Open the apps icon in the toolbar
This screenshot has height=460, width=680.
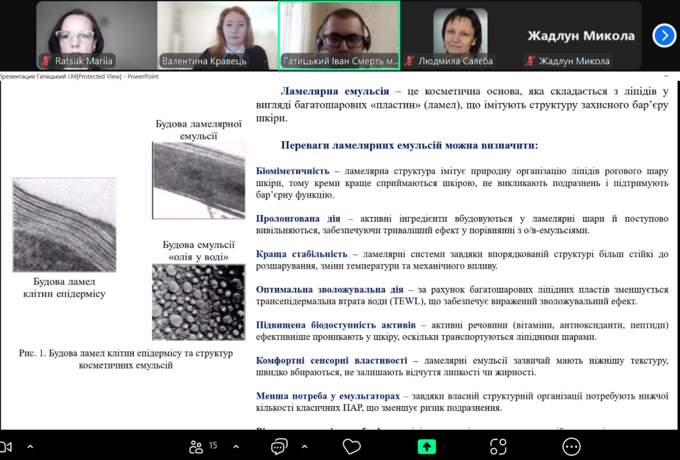click(498, 446)
